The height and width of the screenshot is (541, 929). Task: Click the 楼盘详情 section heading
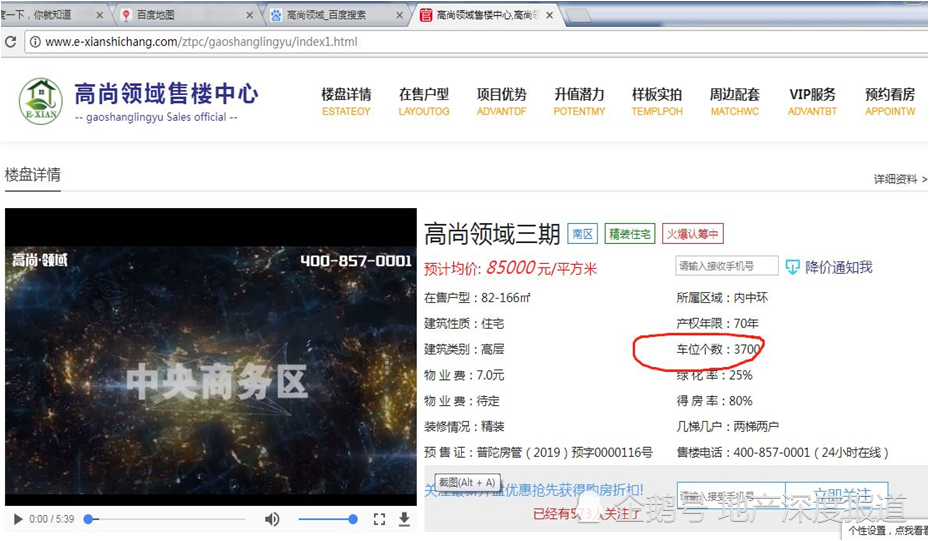(33, 175)
